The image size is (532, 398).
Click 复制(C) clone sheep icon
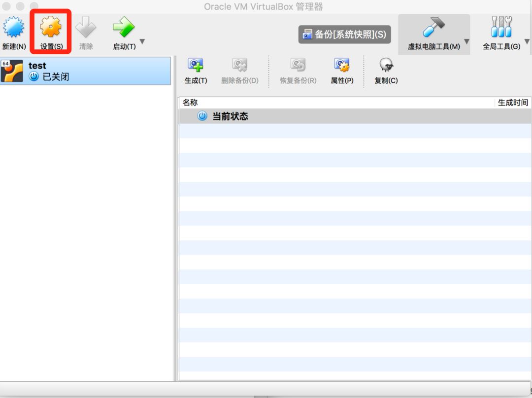(386, 65)
